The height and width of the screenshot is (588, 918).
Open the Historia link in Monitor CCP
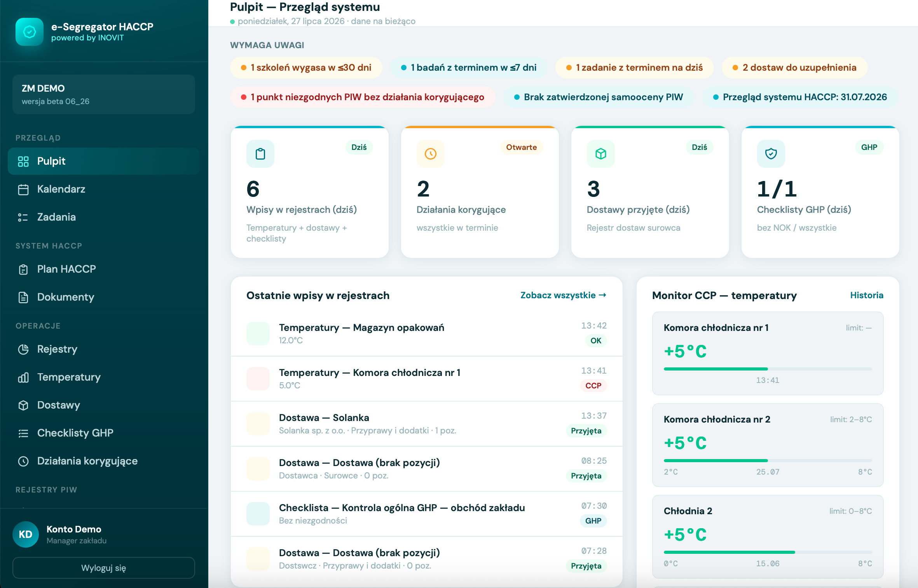867,295
